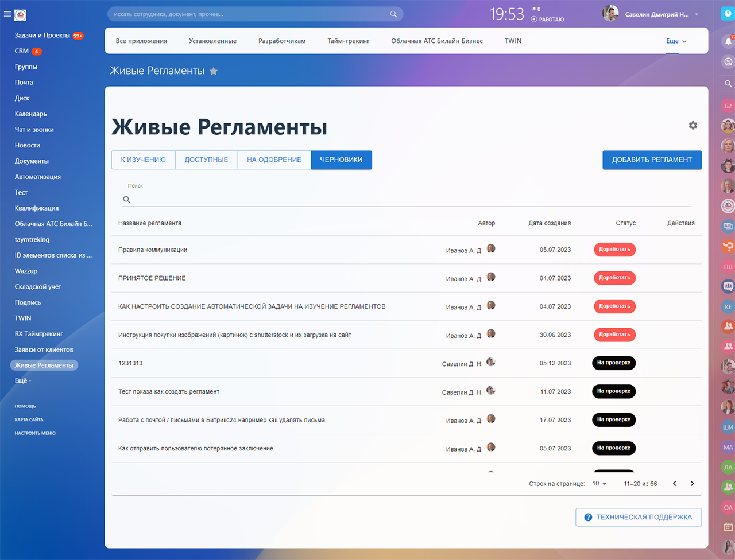Open Заявки от клиентов in the sidebar
The width and height of the screenshot is (735, 560).
(44, 349)
